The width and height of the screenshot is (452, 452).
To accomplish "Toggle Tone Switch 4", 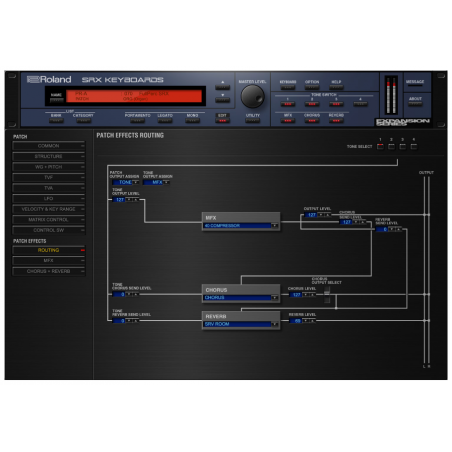I will (360, 104).
